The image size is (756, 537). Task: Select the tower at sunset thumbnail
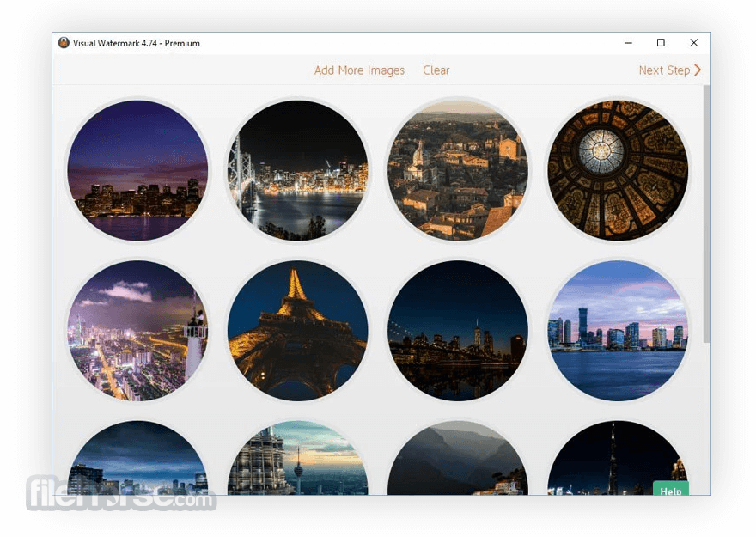(298, 458)
